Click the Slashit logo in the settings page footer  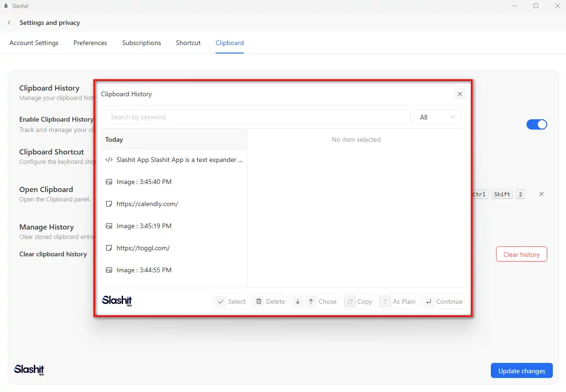pyautogui.click(x=29, y=370)
